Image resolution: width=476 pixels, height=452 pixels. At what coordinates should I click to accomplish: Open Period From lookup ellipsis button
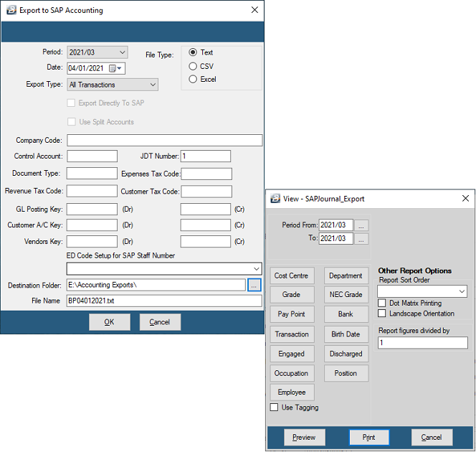click(361, 225)
